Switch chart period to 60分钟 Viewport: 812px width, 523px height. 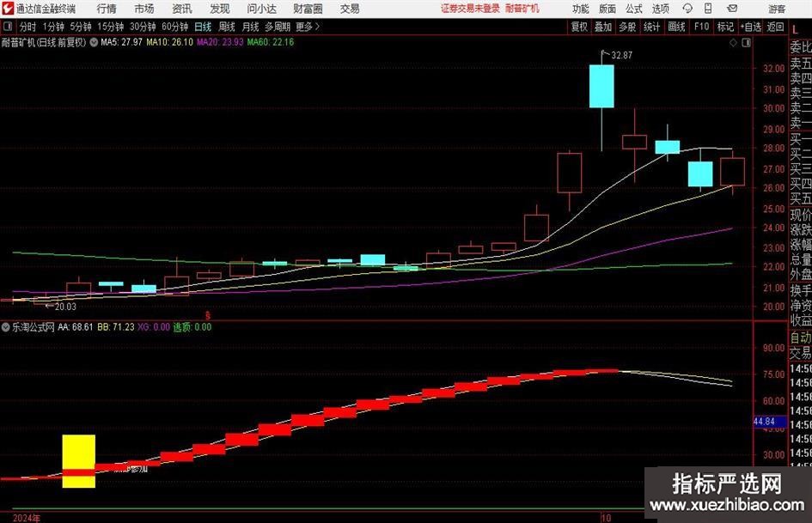click(178, 27)
